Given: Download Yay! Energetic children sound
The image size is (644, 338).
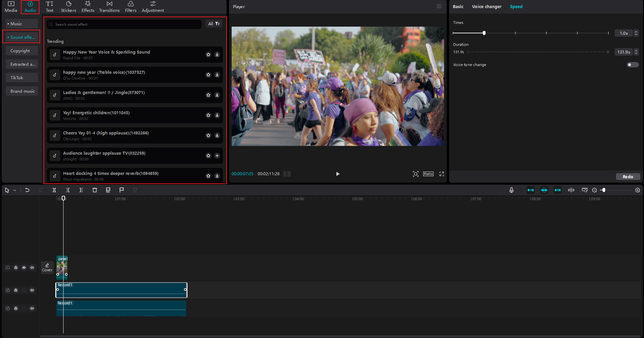Looking at the screenshot, I should tap(217, 115).
